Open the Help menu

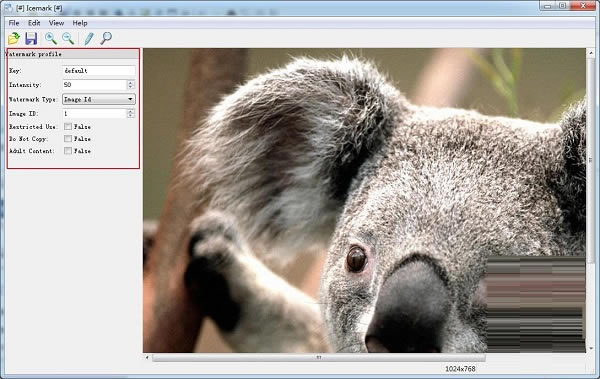80,23
